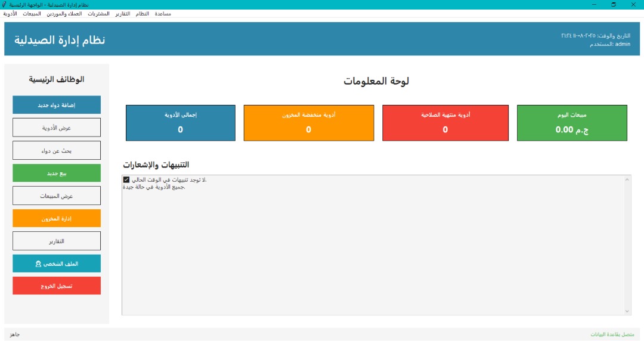Screen dimensions: 644x341
Task: Select the orange أدوية منخفضة المخزون card
Action: pyautogui.click(x=309, y=123)
